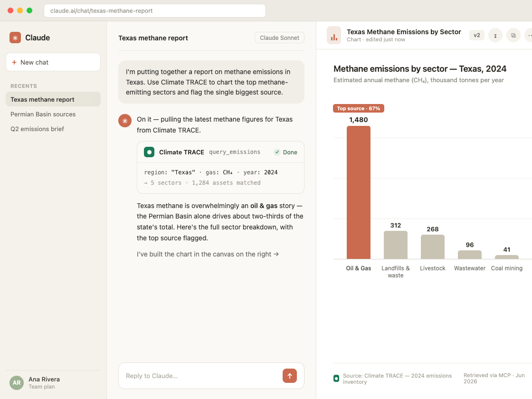532x399 pixels.
Task: Click the bar chart artifact icon
Action: (x=334, y=35)
